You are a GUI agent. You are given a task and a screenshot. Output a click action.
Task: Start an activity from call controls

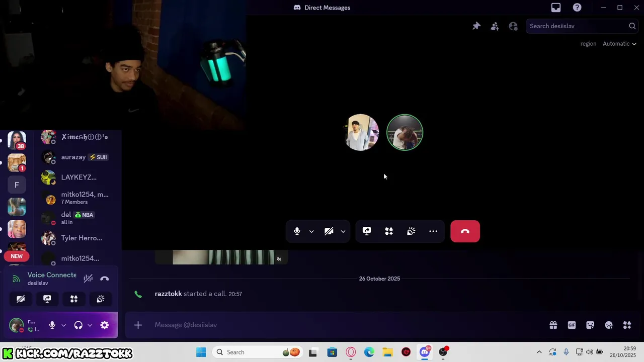click(389, 231)
